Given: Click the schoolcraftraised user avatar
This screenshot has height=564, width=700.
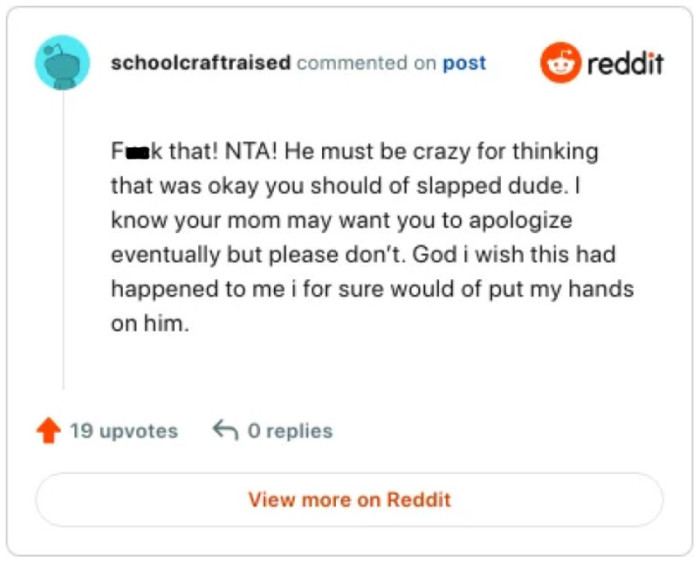Looking at the screenshot, I should [x=62, y=63].
